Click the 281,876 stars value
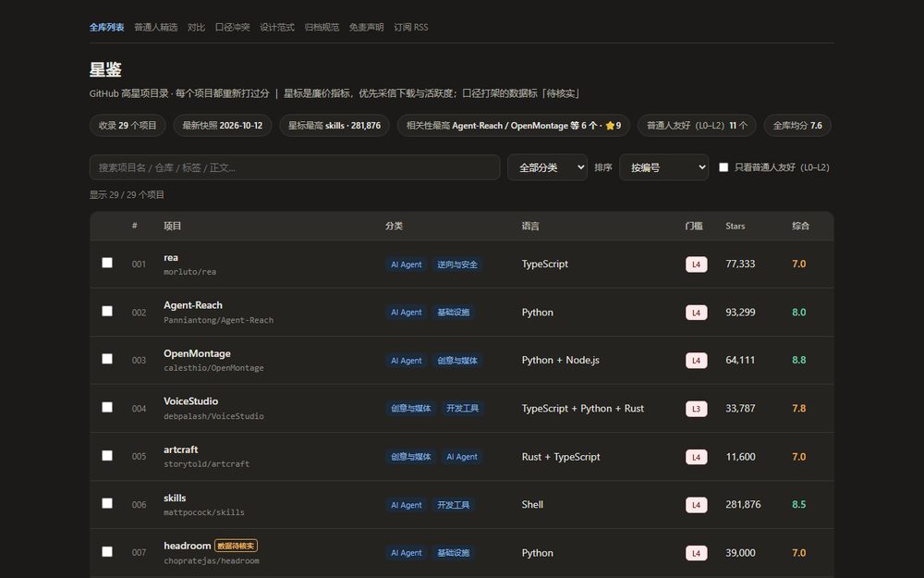 pyautogui.click(x=743, y=505)
